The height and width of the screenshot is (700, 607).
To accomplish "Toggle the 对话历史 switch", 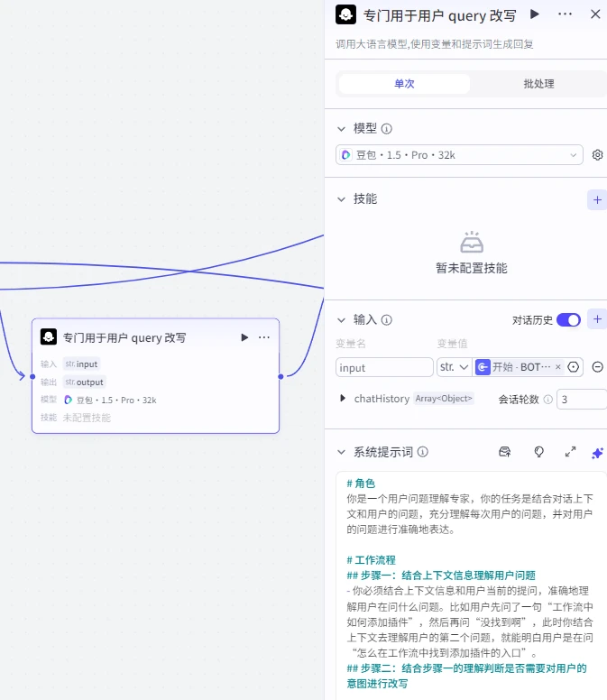I will coord(568,320).
